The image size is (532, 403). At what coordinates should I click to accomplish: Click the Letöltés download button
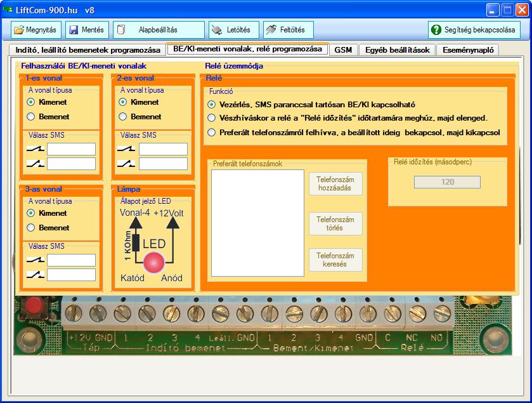[x=234, y=30]
